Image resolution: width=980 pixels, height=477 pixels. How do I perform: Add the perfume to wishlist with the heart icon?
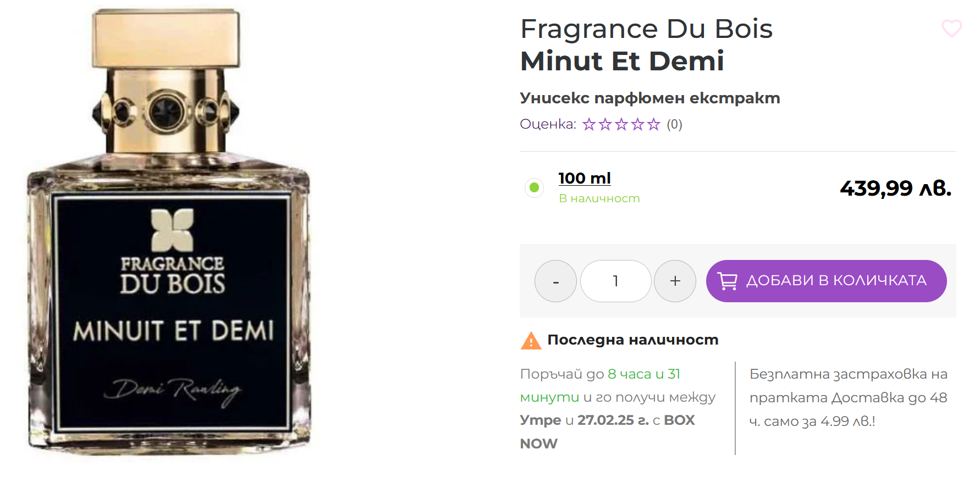[x=951, y=28]
